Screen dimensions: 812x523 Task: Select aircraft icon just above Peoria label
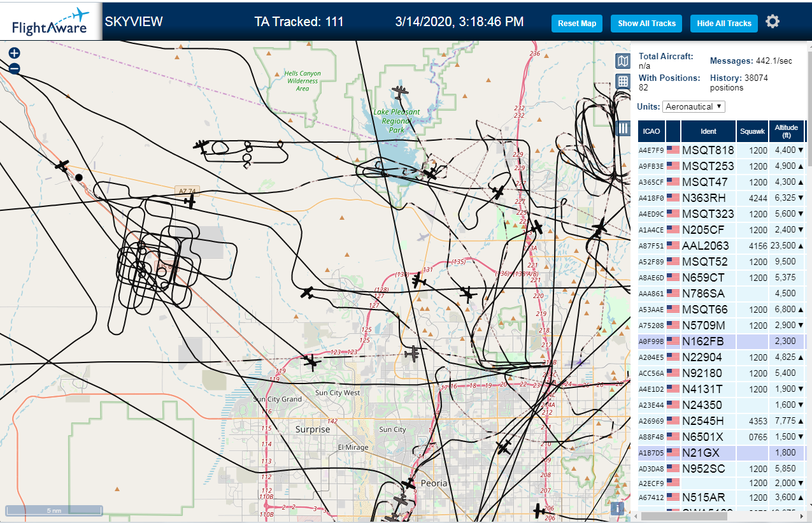408,484
